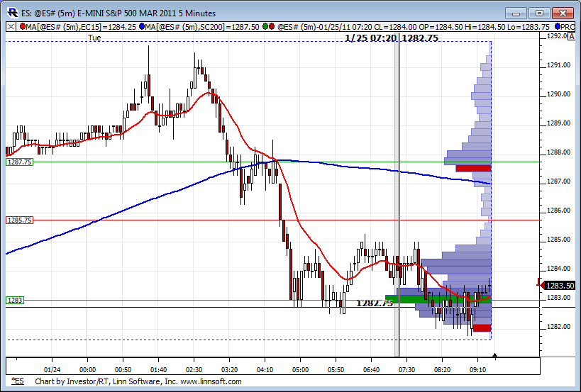
Task: Click the Investor/RT logo in title bar
Action: [x=12, y=13]
